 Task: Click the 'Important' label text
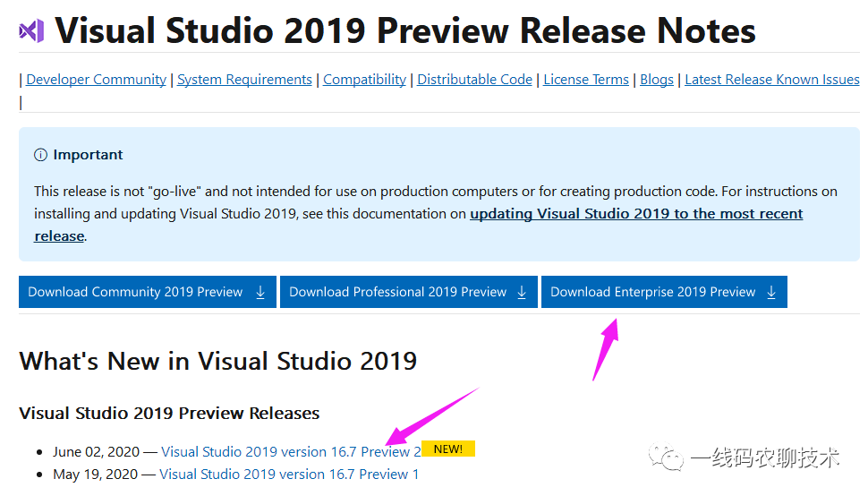pyautogui.click(x=88, y=155)
